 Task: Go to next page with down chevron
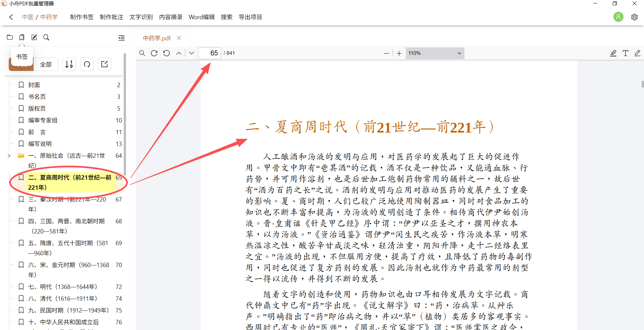tap(192, 53)
